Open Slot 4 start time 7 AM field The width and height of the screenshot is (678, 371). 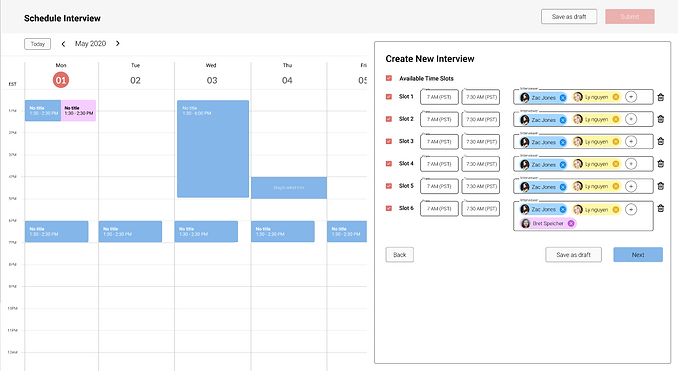[x=439, y=164]
